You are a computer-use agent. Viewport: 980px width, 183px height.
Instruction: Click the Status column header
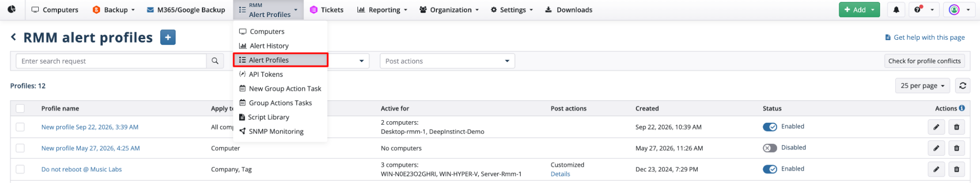click(772, 109)
